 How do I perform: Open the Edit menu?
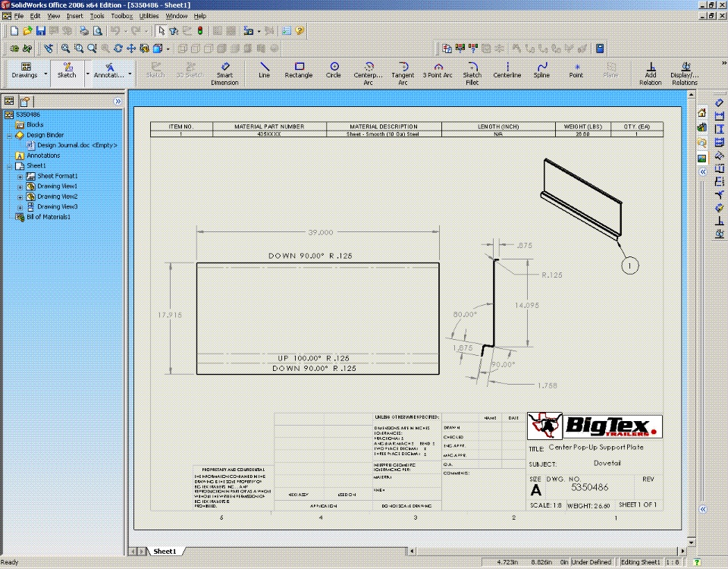point(36,16)
